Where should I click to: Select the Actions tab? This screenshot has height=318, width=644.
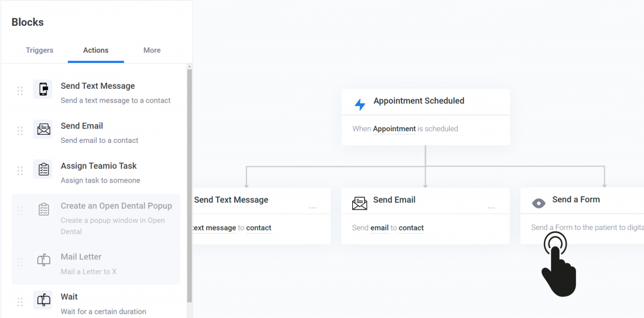96,50
